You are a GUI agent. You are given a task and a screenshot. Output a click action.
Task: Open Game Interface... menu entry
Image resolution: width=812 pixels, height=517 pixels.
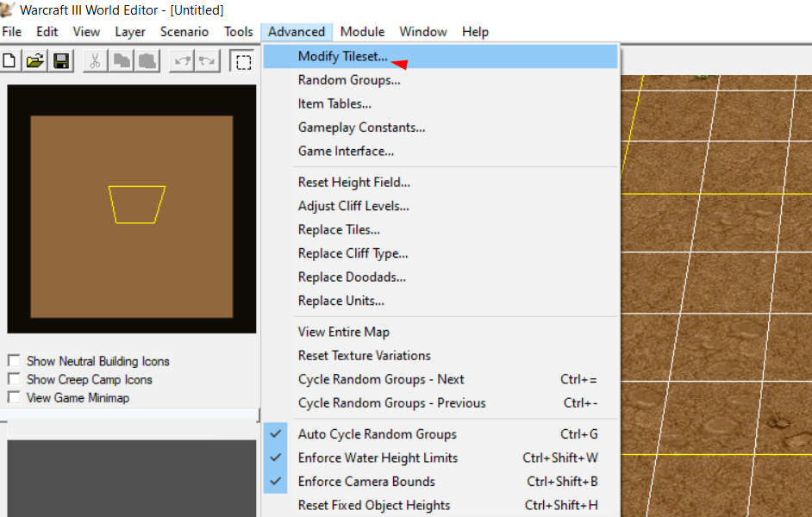tap(440, 151)
